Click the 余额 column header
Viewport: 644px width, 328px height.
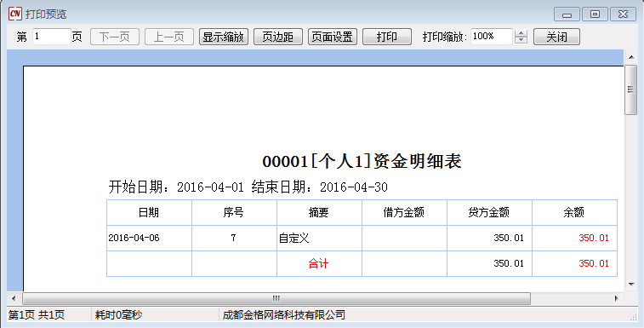coord(573,212)
